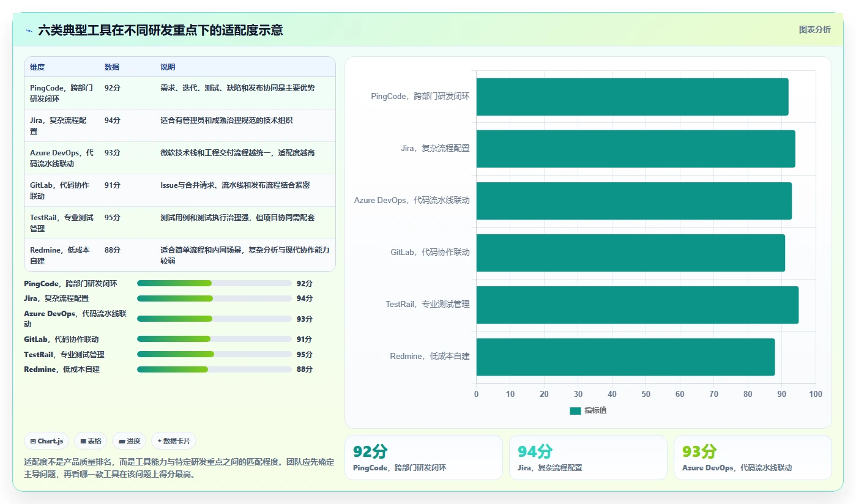
Task: Click the x-axis tick label 50
Action: pyautogui.click(x=646, y=395)
